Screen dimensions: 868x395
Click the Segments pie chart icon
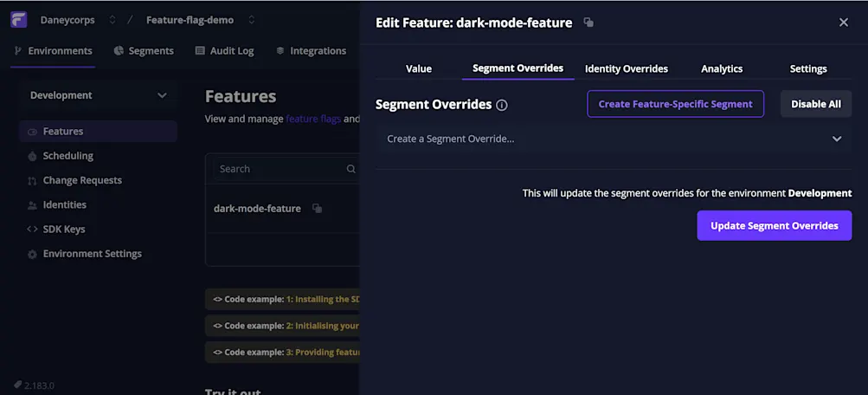click(x=119, y=51)
